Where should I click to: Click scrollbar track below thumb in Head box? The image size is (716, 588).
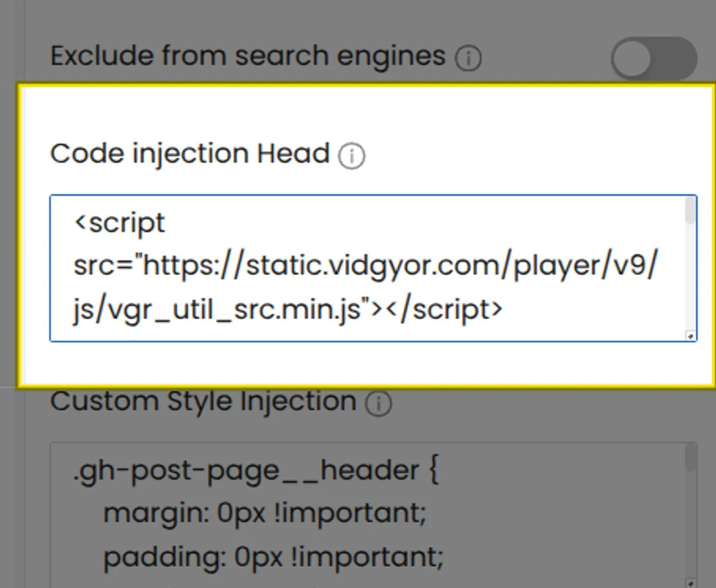[690, 282]
